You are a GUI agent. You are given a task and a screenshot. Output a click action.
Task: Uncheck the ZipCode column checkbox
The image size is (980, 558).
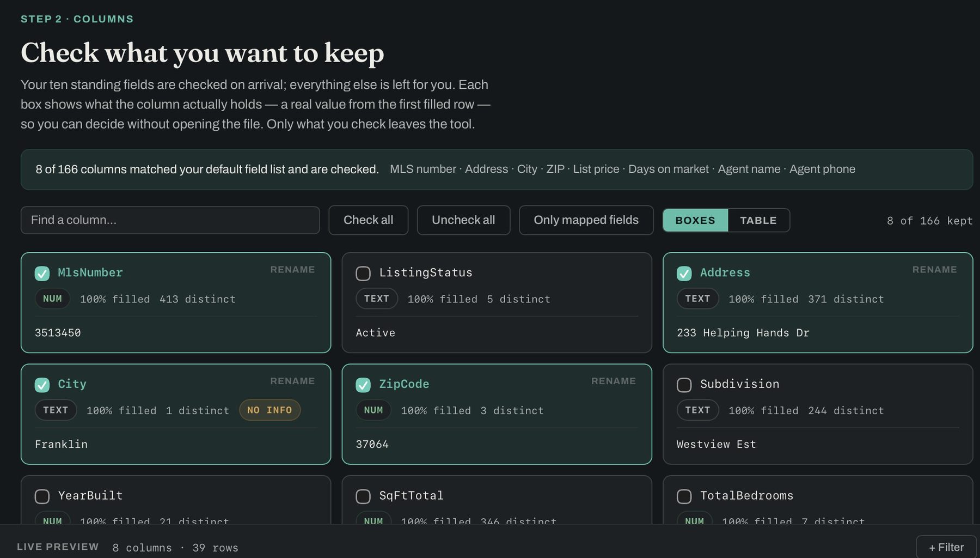point(363,385)
